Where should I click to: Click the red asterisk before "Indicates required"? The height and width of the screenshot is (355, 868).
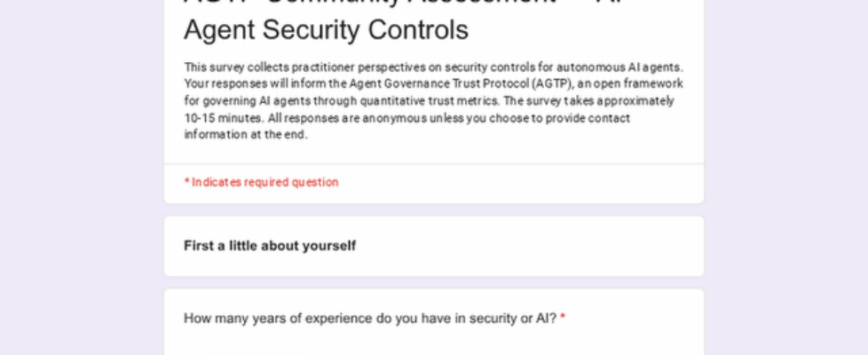[186, 182]
